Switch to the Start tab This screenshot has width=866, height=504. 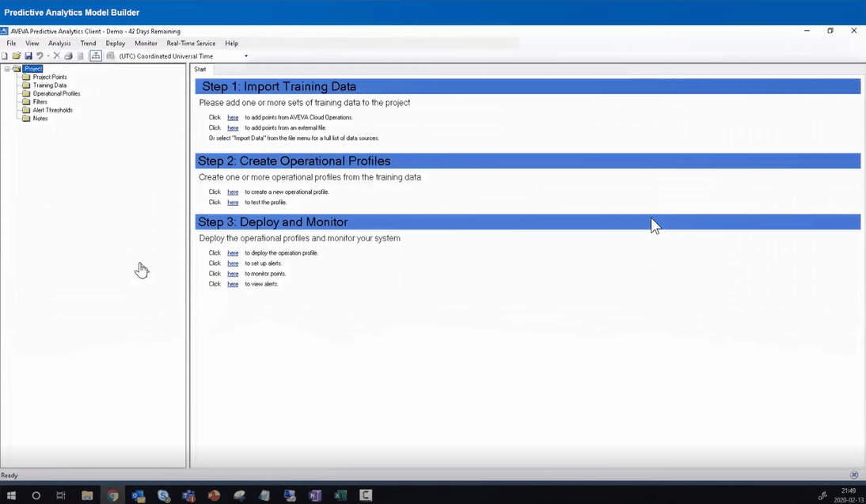coord(200,70)
